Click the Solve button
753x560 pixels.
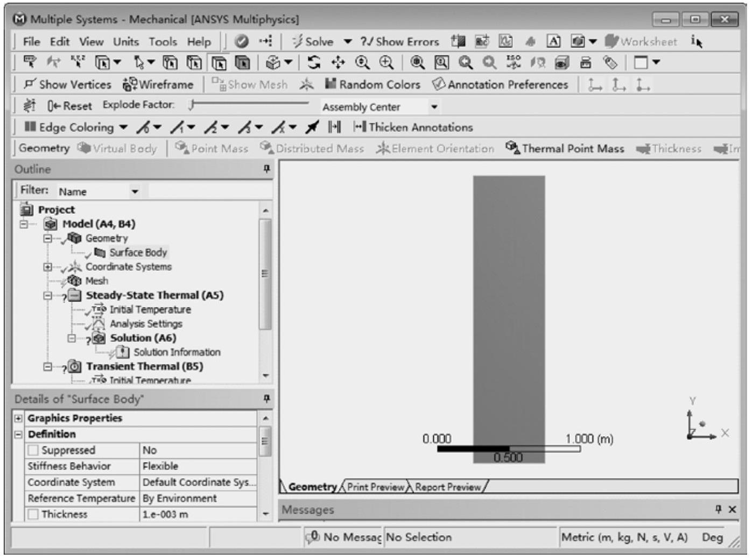(x=313, y=41)
